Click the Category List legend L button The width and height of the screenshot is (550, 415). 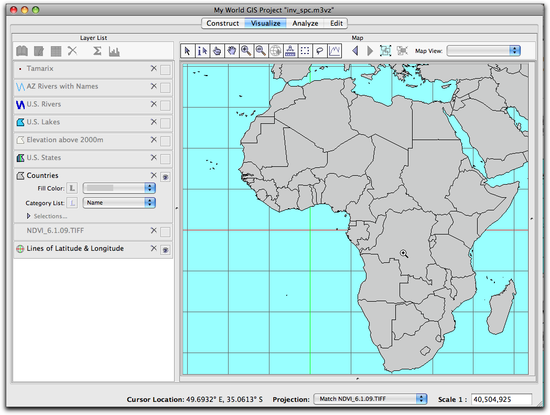[x=72, y=203]
